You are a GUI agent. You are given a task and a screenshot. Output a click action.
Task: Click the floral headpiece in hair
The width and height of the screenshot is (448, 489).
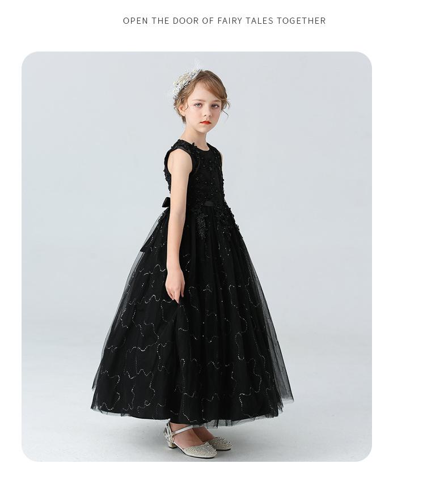tap(186, 82)
